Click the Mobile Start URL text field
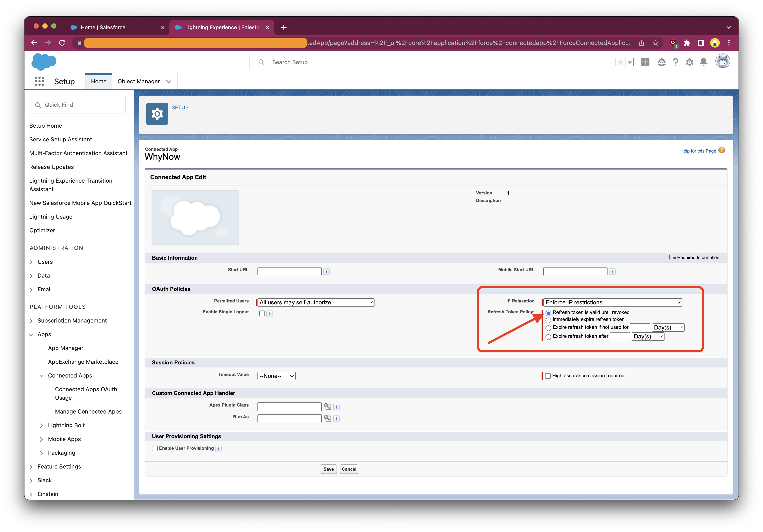This screenshot has width=763, height=532. pos(575,272)
